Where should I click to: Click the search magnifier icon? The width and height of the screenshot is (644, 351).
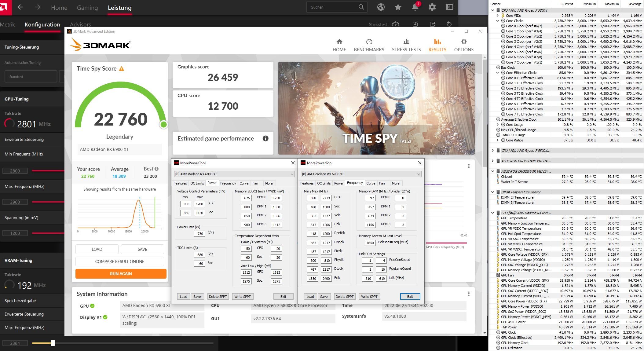[x=361, y=7]
